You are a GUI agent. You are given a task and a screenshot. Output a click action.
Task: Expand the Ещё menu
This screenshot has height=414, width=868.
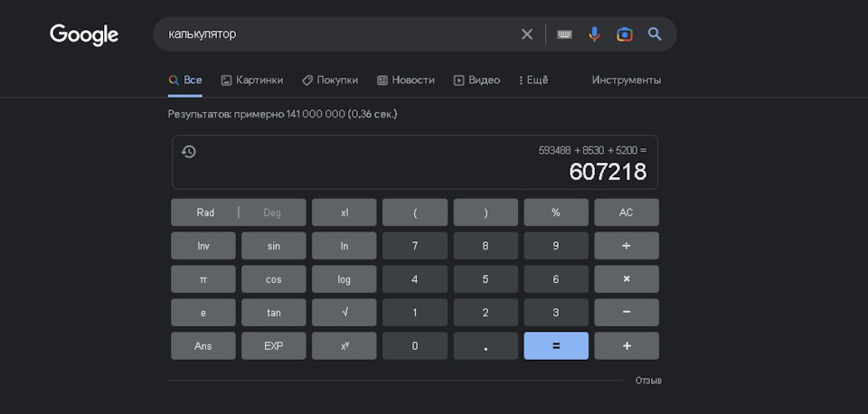[x=533, y=80]
